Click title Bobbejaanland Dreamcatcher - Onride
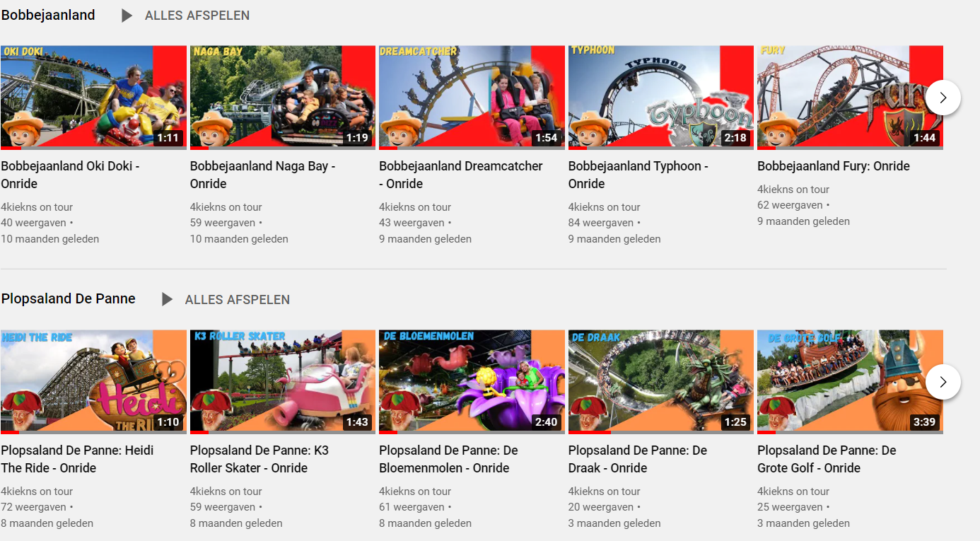This screenshot has width=980, height=541. pyautogui.click(x=461, y=175)
